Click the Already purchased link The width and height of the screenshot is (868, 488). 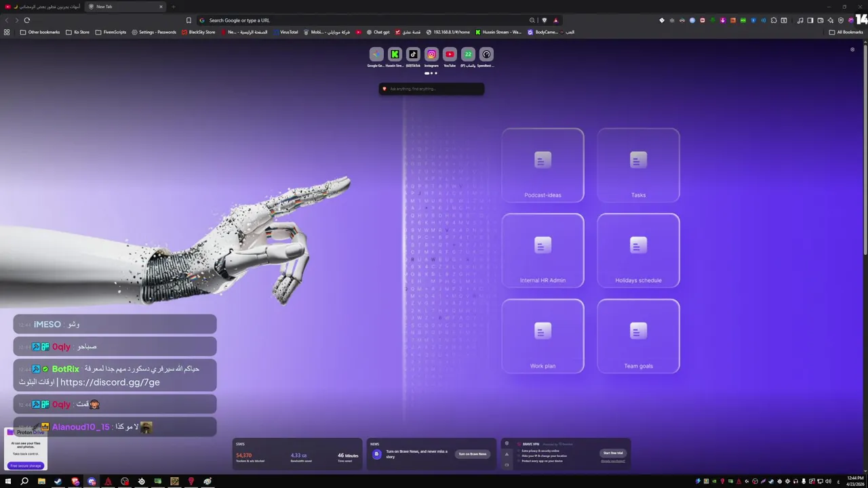tap(613, 462)
